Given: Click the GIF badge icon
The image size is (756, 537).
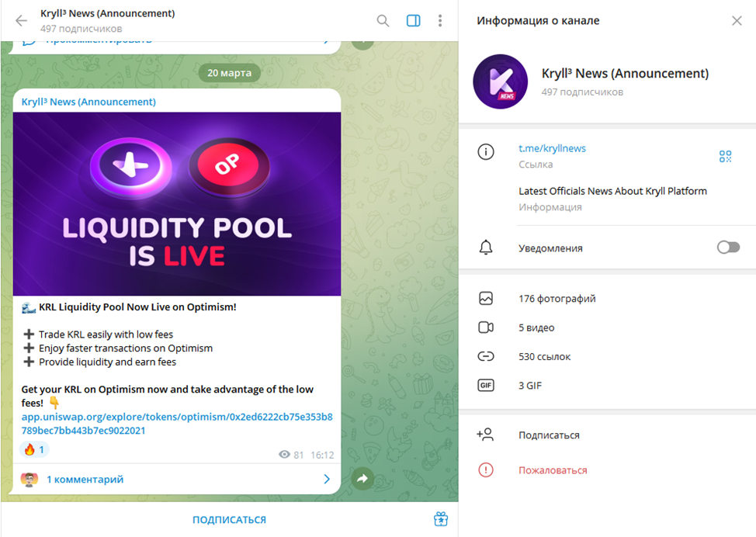Looking at the screenshot, I should [x=486, y=385].
